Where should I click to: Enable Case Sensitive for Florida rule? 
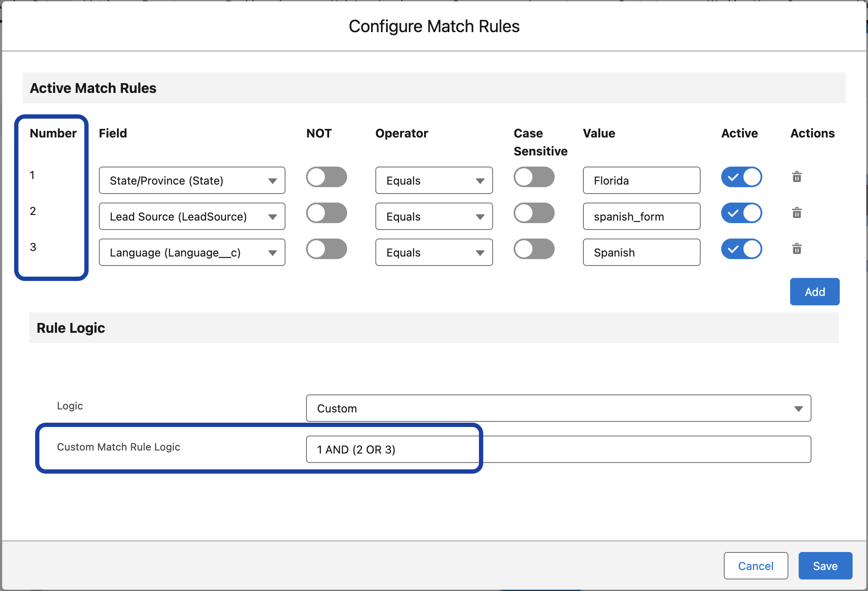click(534, 177)
